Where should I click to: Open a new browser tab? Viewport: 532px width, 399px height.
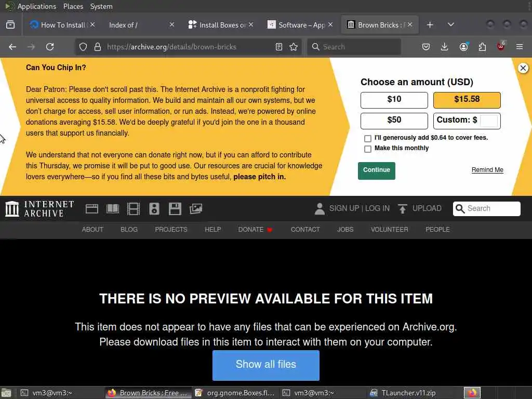click(430, 25)
